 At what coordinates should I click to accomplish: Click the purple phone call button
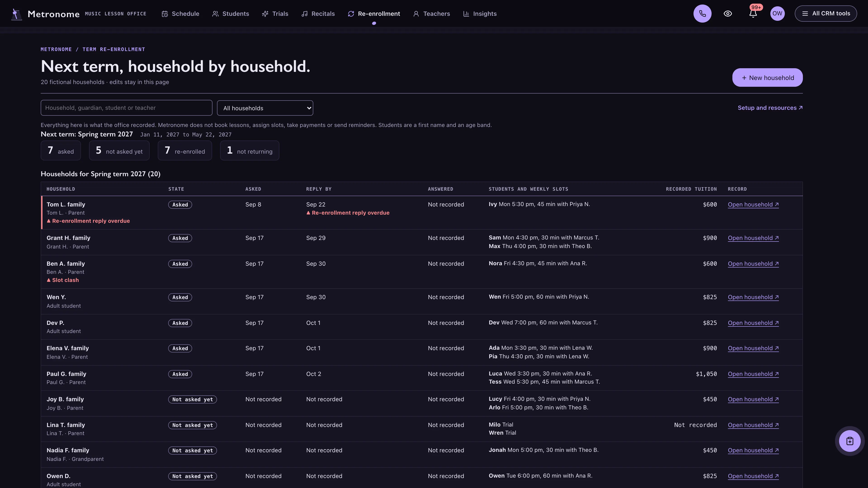(x=702, y=14)
